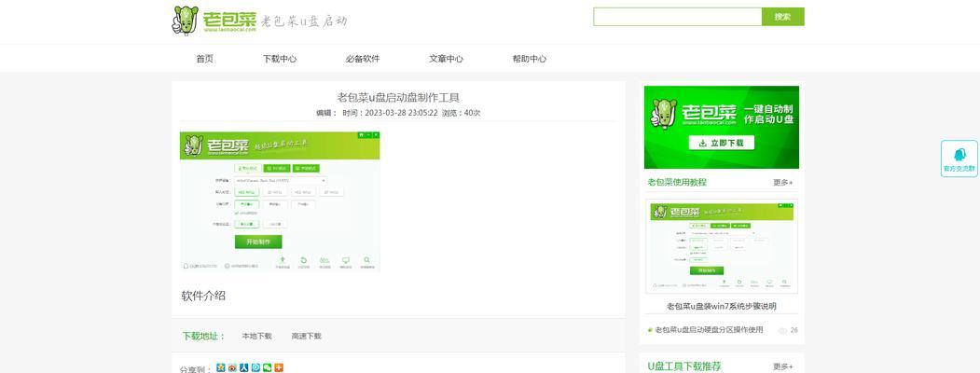Viewport: 980px width, 373px height.
Task: Open more share options orange plus icon
Action: pos(279,368)
